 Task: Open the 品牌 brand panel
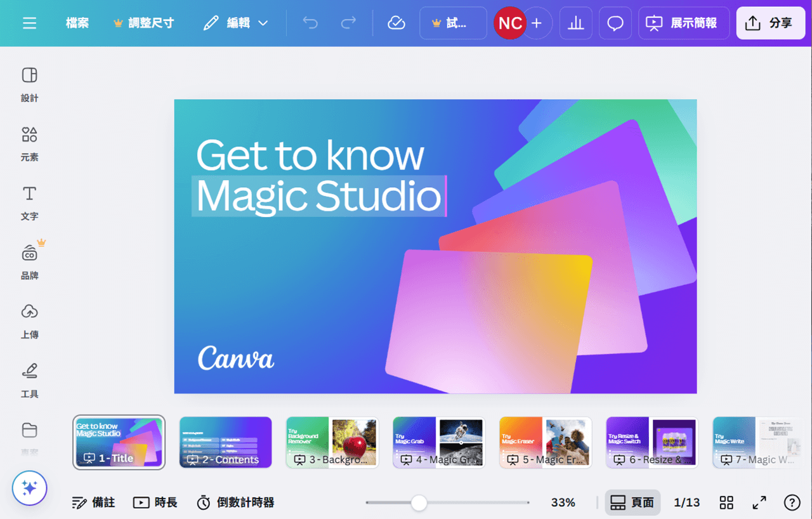pyautogui.click(x=30, y=262)
